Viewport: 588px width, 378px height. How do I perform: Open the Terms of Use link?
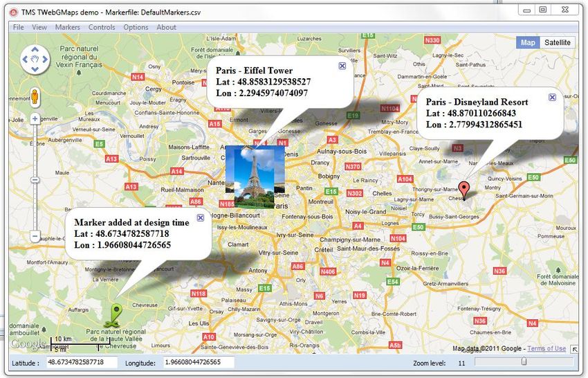pyautogui.click(x=546, y=348)
